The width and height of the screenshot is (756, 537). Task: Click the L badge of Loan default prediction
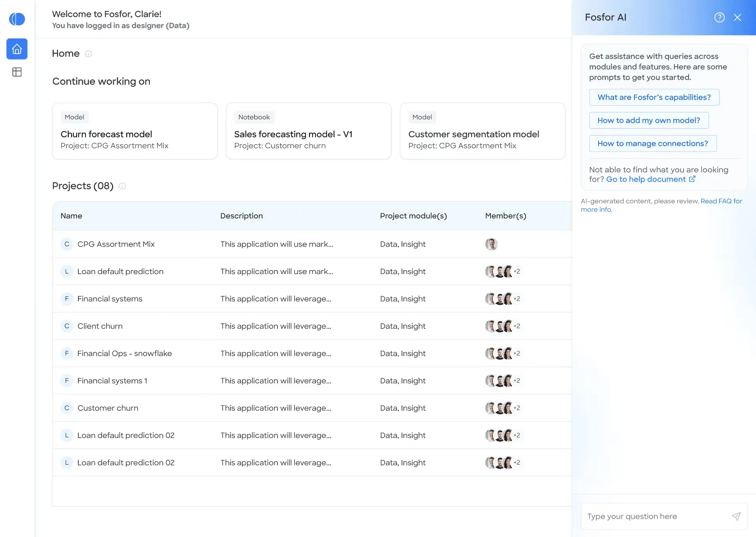(67, 271)
